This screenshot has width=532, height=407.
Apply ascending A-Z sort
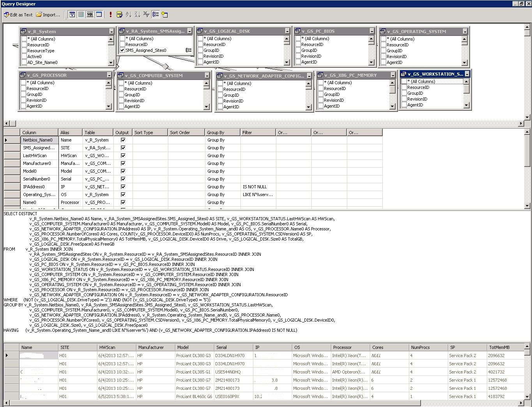(x=128, y=14)
